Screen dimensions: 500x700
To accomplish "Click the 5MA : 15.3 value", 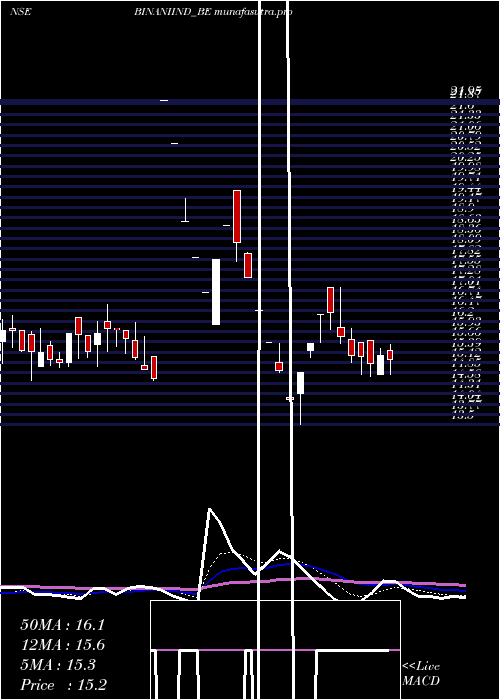I will pyautogui.click(x=58, y=665).
